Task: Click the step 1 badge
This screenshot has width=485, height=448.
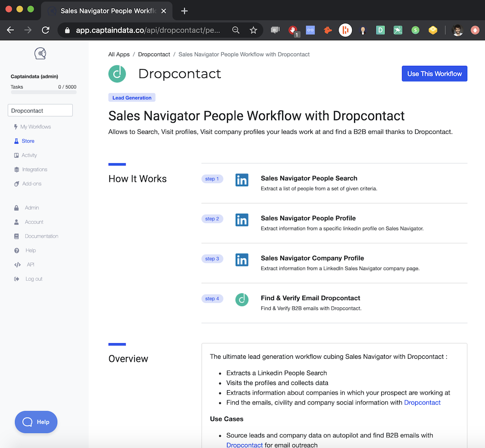Action: (x=212, y=179)
